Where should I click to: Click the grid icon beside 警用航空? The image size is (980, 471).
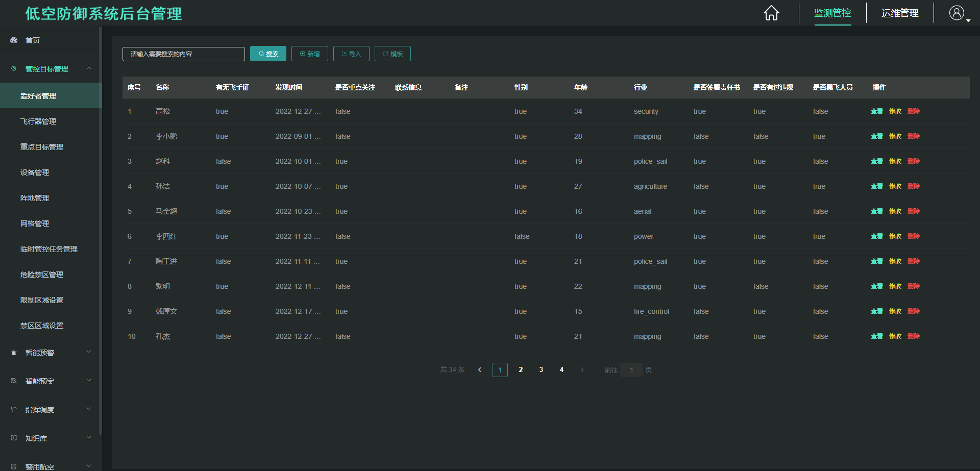coord(14,467)
